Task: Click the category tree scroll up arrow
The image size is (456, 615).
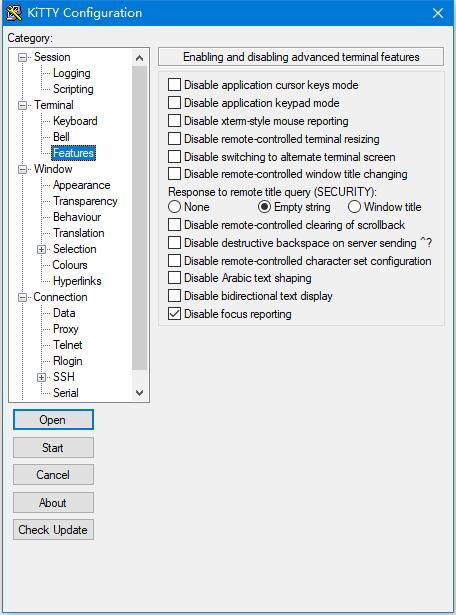Action: click(x=140, y=58)
